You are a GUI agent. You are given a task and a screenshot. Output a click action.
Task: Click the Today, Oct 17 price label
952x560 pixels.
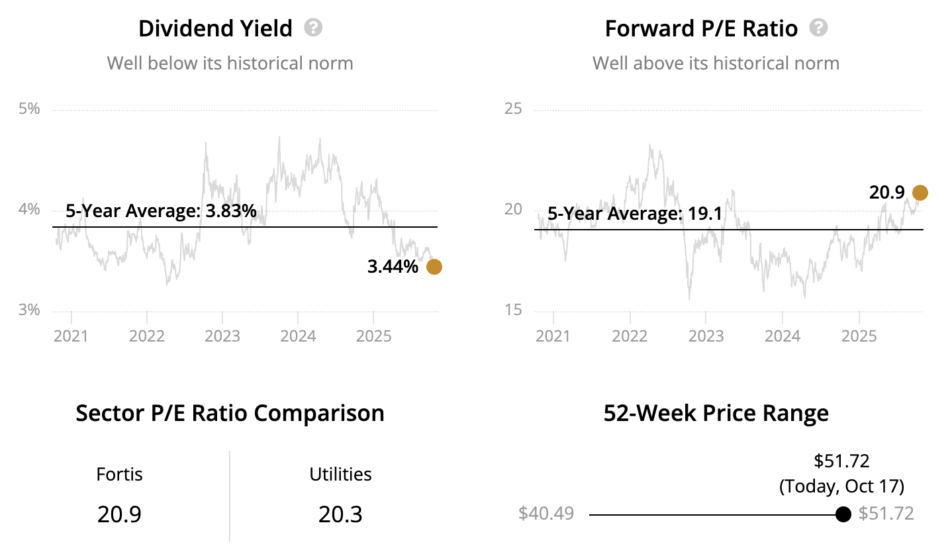[841, 486]
